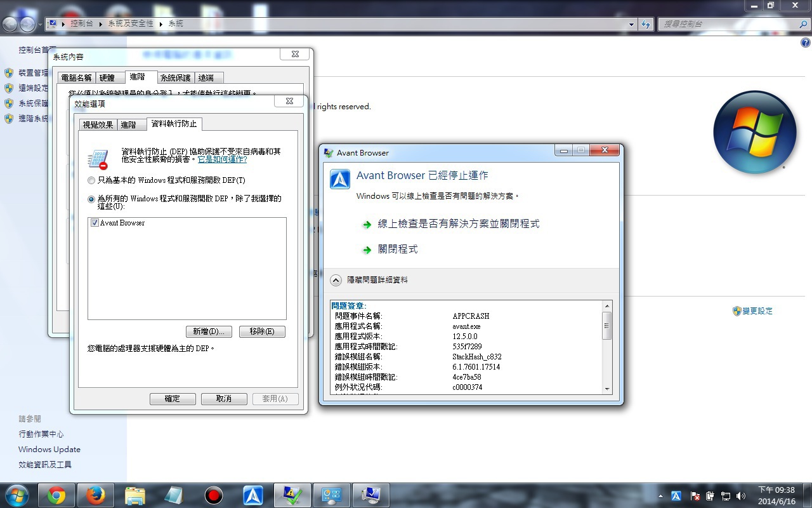Choose 關閉程式 in the crash dialog
The image size is (812, 508).
click(398, 250)
